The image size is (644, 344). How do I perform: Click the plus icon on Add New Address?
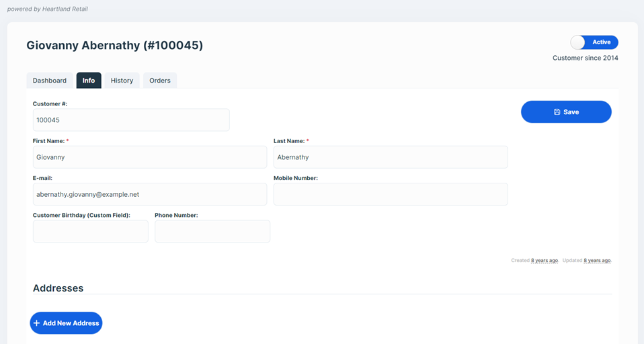pyautogui.click(x=37, y=323)
